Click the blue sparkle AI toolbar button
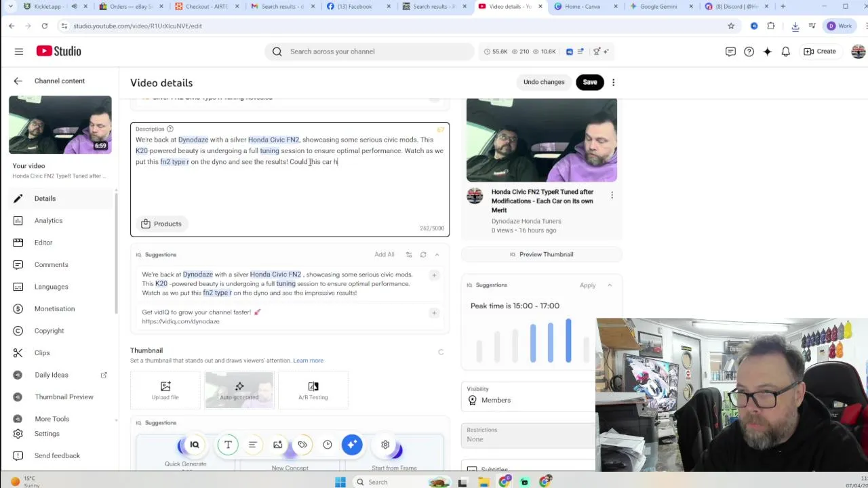868x488 pixels. [x=352, y=445]
